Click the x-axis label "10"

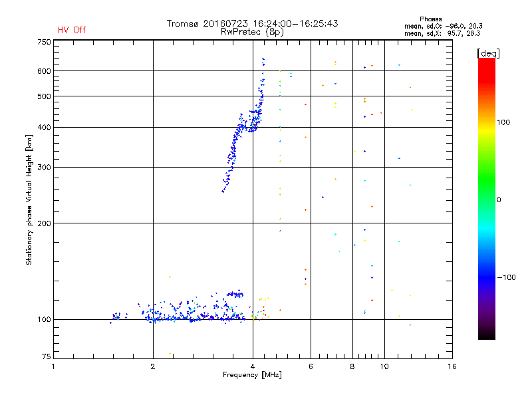click(x=384, y=366)
